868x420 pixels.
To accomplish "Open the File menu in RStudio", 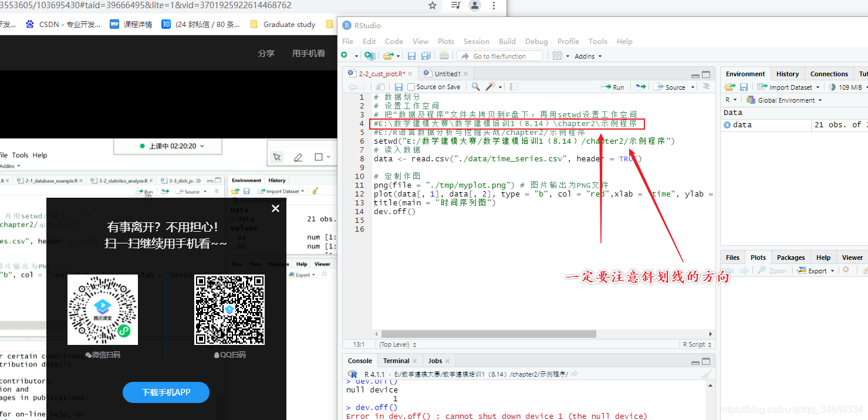I will 348,41.
